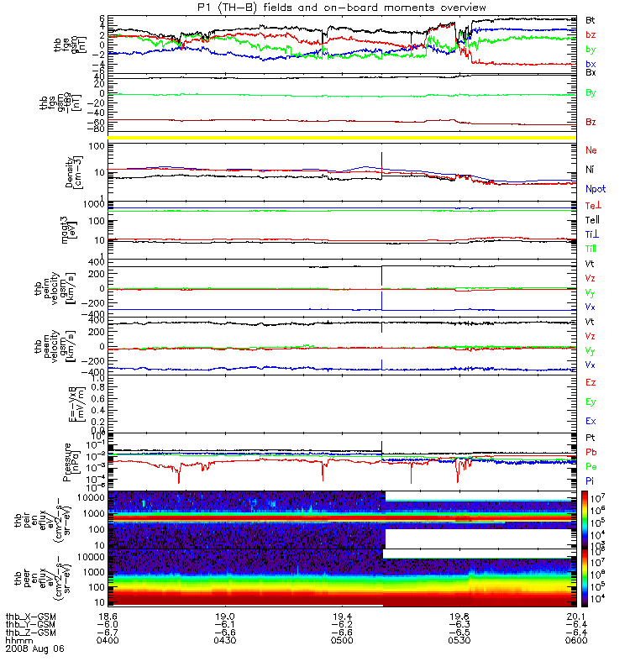Select the blue 'Ti⊥' temperature legend label
Image resolution: width=630 pixels, height=672 pixels.
[592, 234]
